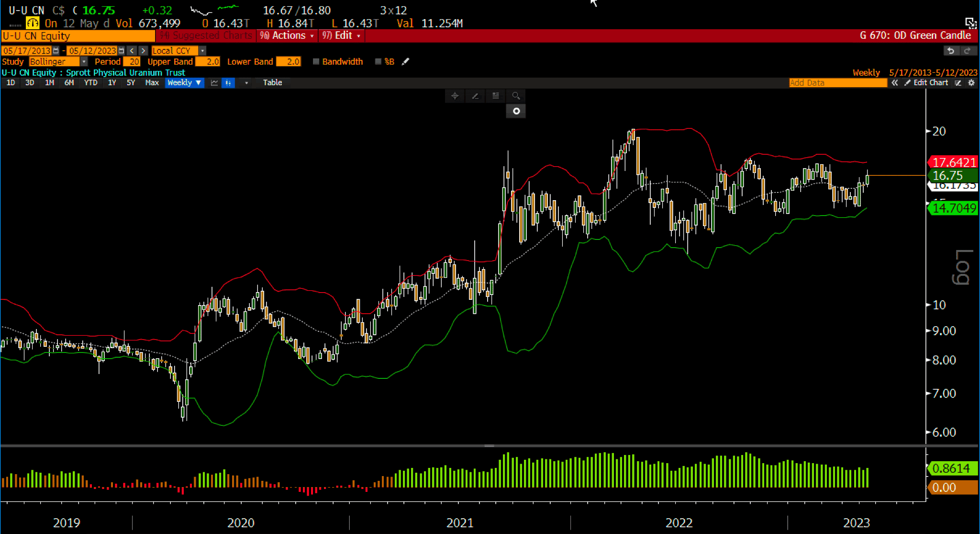The height and width of the screenshot is (534, 980).
Task: Click the Table view button
Action: tap(272, 83)
